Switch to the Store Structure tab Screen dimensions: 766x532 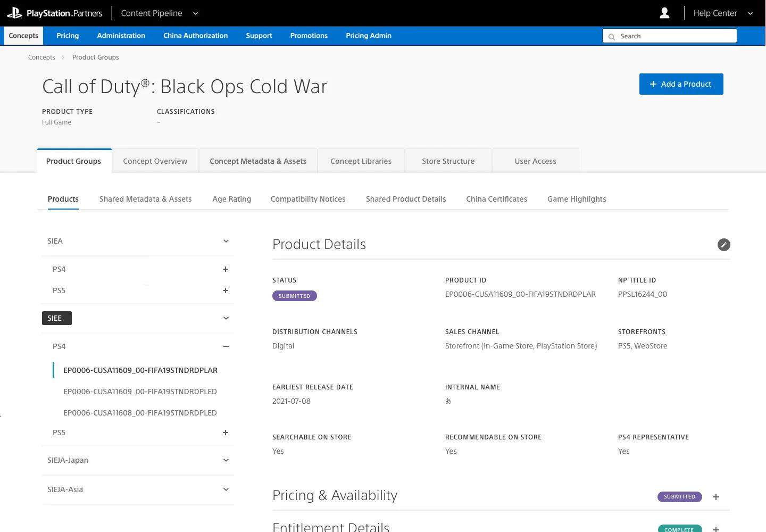pyautogui.click(x=448, y=161)
